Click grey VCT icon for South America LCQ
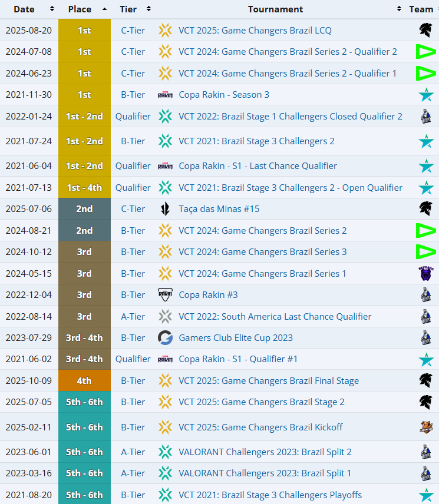This screenshot has width=439, height=504. point(166,317)
